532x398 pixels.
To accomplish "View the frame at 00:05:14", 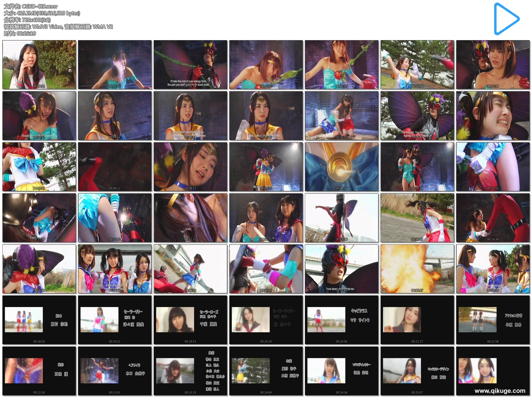I will 190,116.
